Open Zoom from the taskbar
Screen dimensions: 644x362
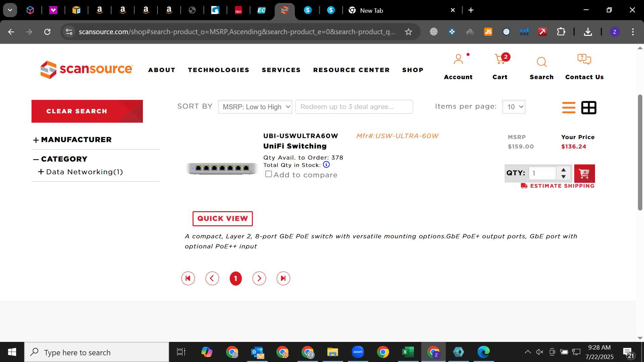click(x=358, y=352)
